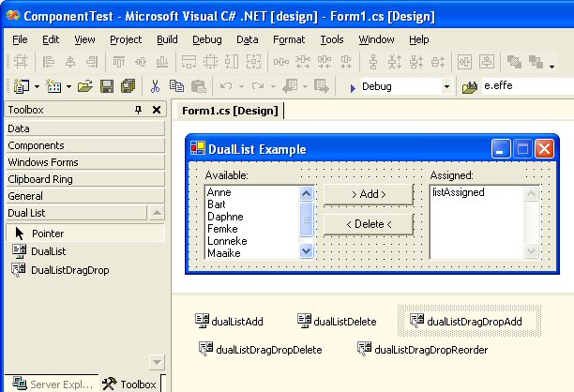Click the Bring to Front icon
Viewport: 574px width, 392px height.
(514, 62)
